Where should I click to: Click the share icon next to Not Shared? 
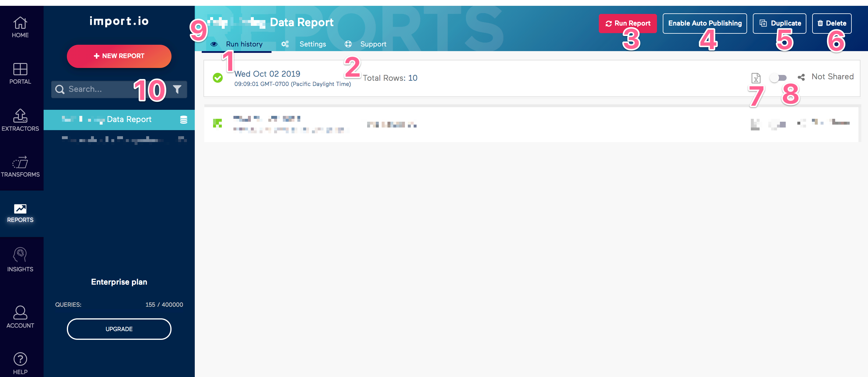click(x=801, y=77)
